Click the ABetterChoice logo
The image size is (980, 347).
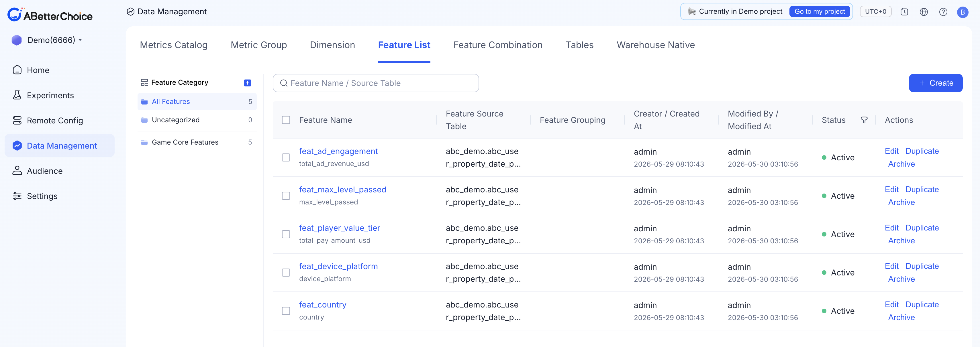pyautogui.click(x=50, y=15)
